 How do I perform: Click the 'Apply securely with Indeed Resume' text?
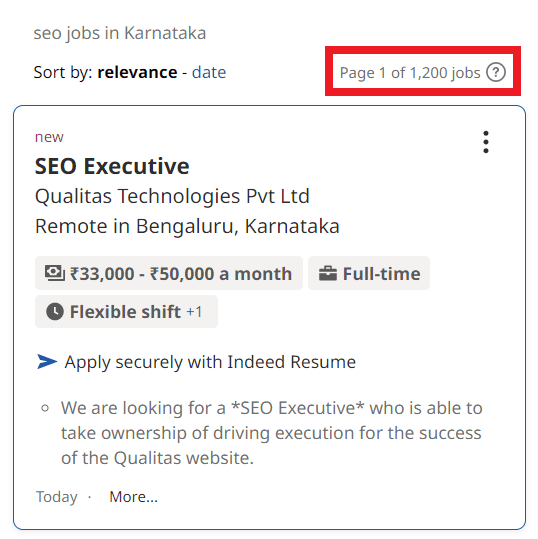coord(210,362)
